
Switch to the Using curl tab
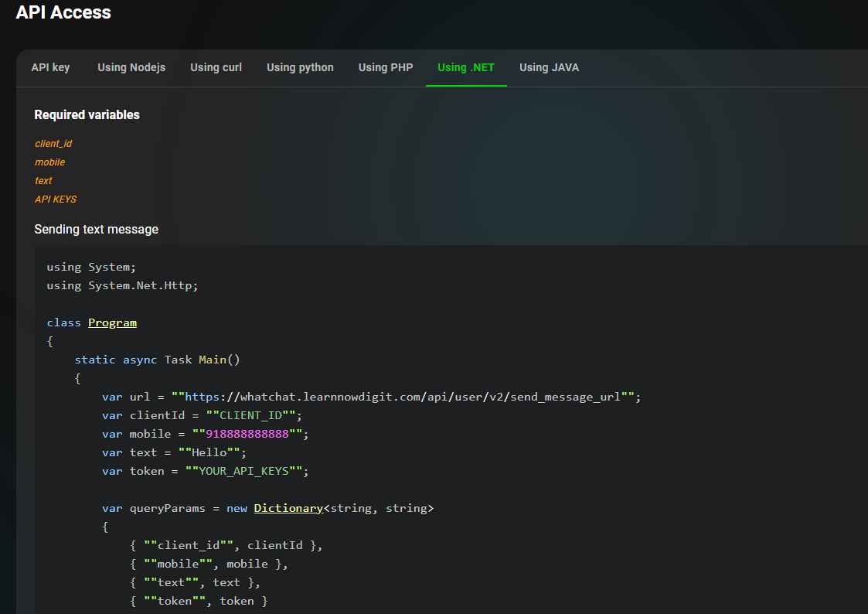click(x=216, y=67)
